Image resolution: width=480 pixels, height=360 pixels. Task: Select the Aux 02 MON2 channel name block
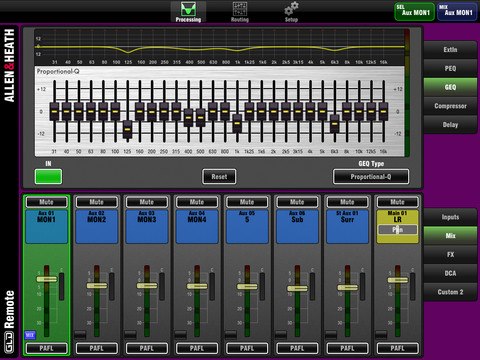[x=97, y=226]
